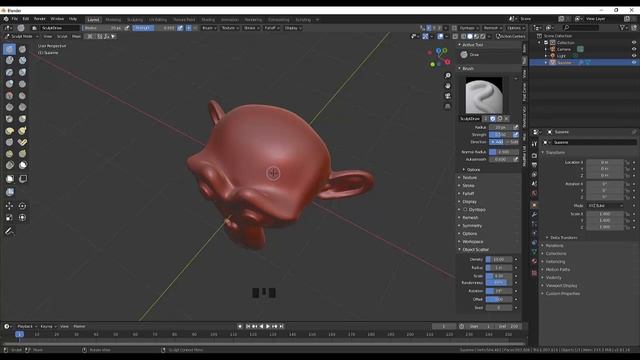Screen dimensions: 640x360
Task: Open the Brush dropdown in tool header
Action: [x=209, y=28]
